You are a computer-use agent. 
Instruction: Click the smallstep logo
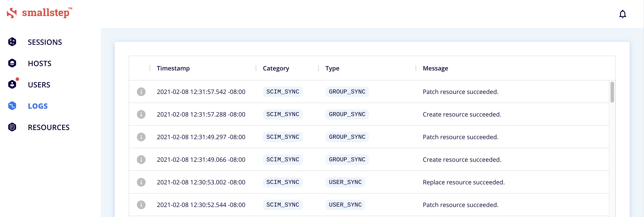point(40,13)
